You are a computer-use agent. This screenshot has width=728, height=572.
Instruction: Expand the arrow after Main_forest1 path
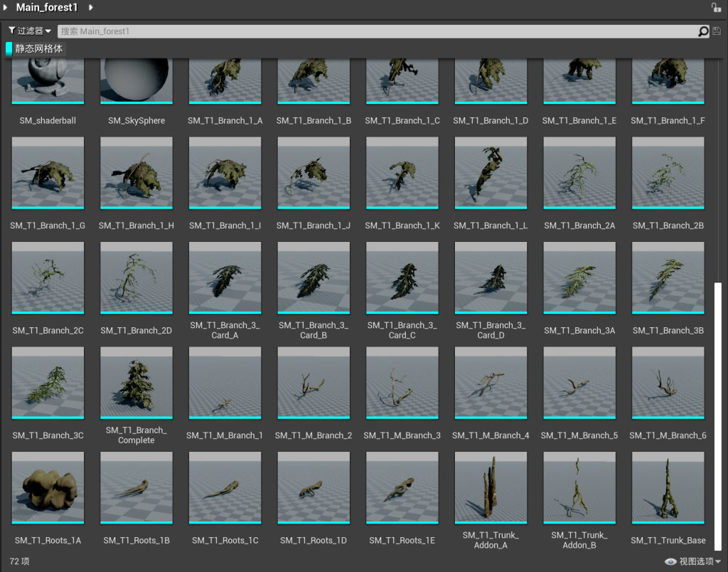click(91, 7)
